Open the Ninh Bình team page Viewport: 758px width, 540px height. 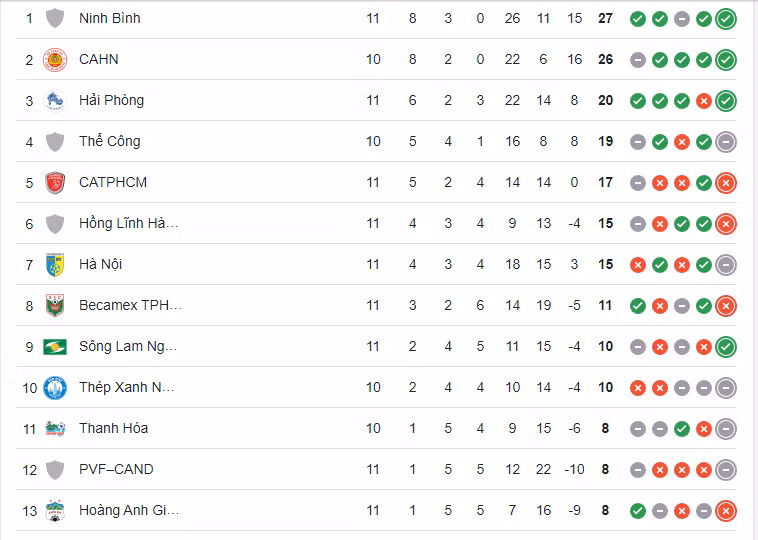pyautogui.click(x=110, y=19)
